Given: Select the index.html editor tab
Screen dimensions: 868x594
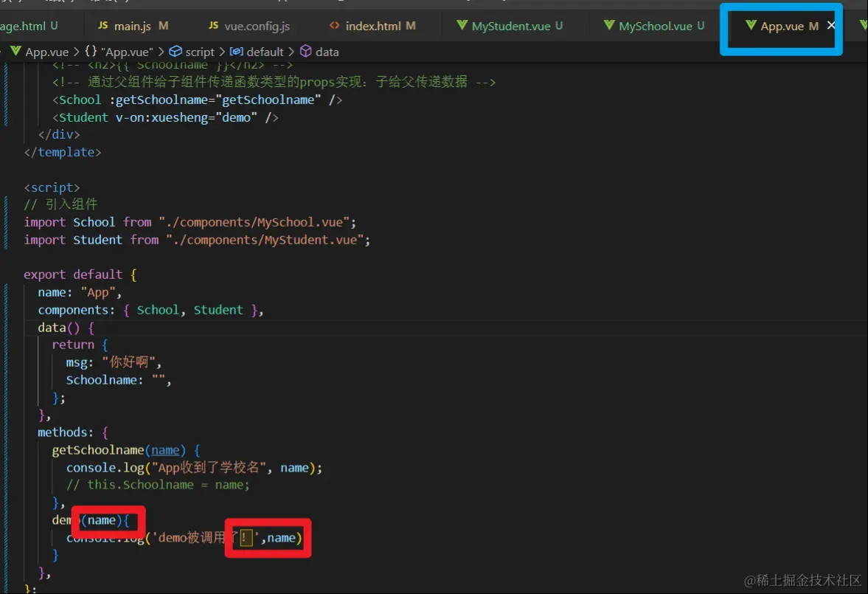Looking at the screenshot, I should pos(372,26).
